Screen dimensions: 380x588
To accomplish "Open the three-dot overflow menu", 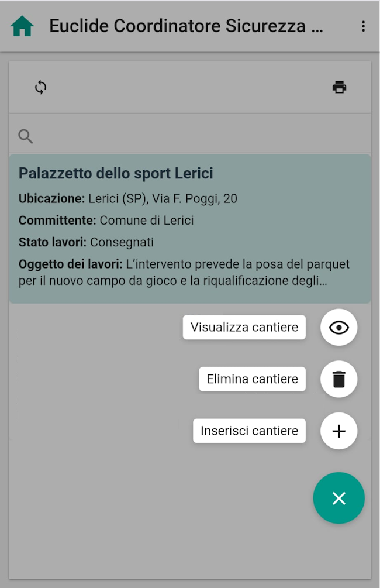I will tap(363, 26).
